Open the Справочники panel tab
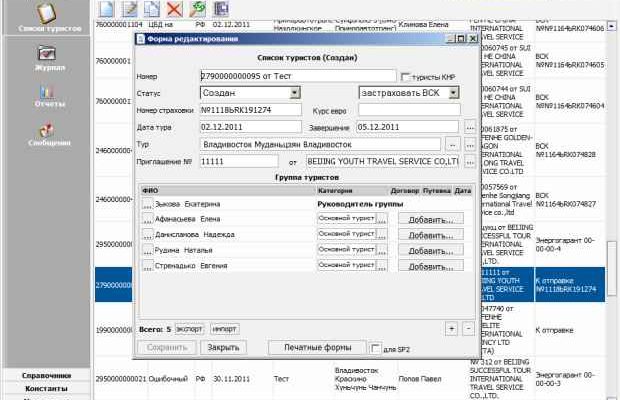This screenshot has height=400, width=620. pos(47,376)
